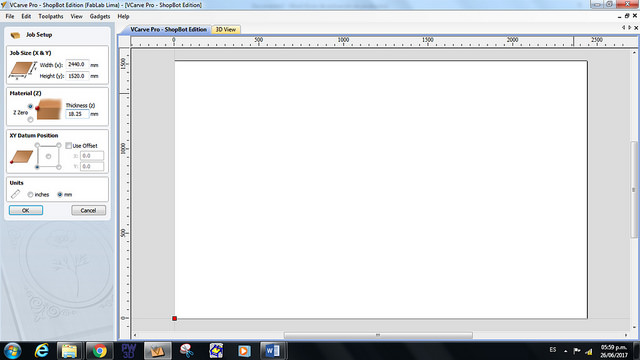Screen dimensions: 640x360
Task: Switch to the 3D View tab
Action: tap(226, 29)
